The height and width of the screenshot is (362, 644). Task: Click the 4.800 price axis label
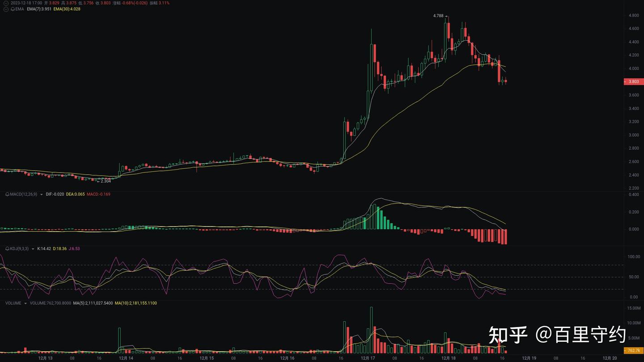point(633,15)
